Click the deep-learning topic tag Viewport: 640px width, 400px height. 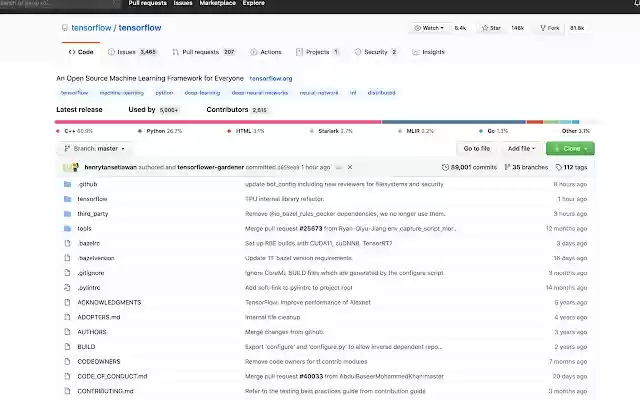202,93
